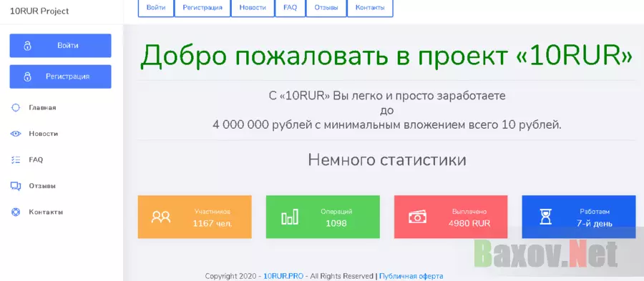Viewport: 644px width, 281px height.
Task: Click the lock icon on Войти button
Action: click(27, 46)
